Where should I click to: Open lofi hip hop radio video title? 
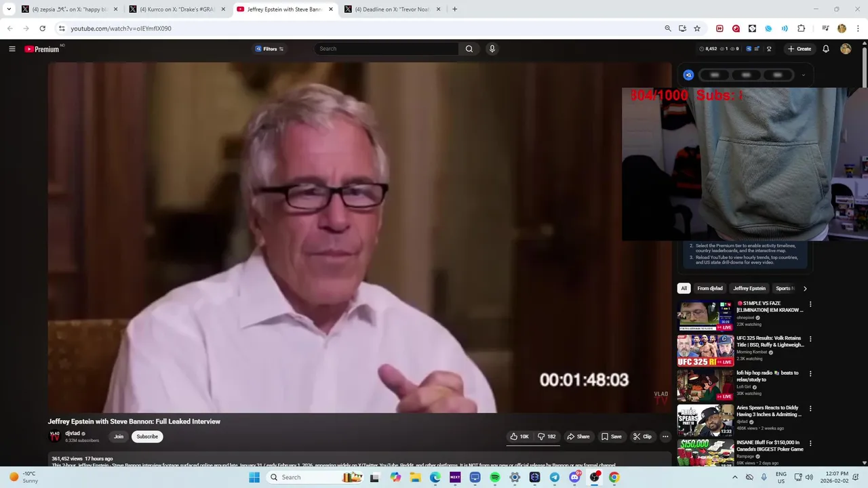pos(768,376)
